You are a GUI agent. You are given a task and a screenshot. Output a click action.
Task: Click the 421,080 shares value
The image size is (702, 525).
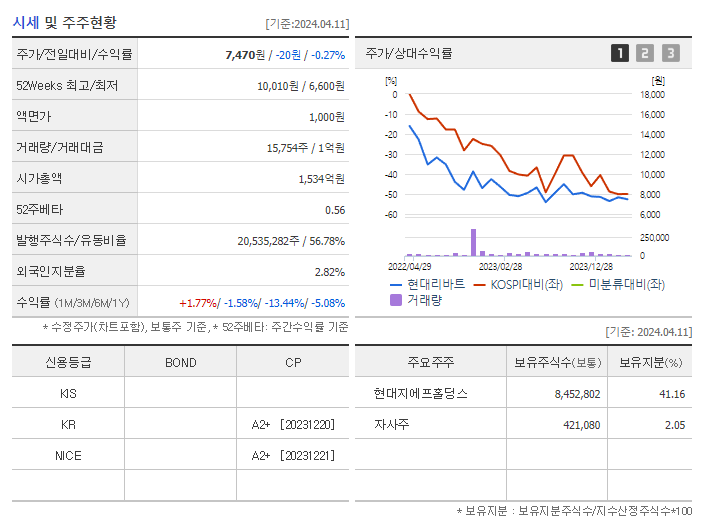click(x=582, y=425)
